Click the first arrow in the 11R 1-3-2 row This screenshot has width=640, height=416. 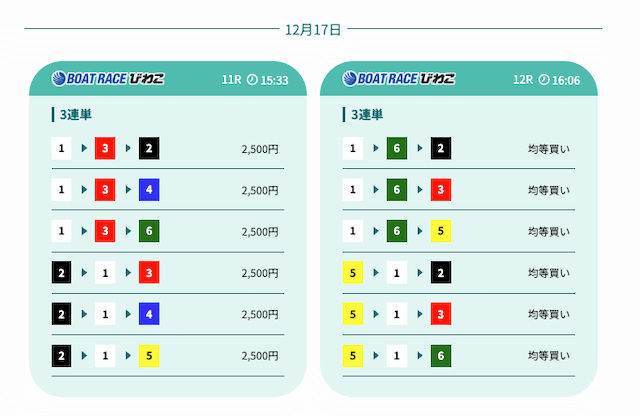tap(83, 149)
